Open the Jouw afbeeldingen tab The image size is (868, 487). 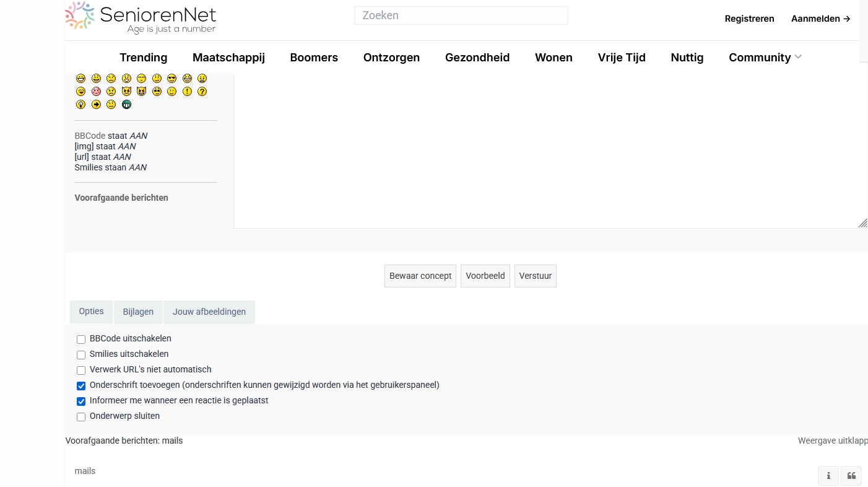tap(209, 312)
